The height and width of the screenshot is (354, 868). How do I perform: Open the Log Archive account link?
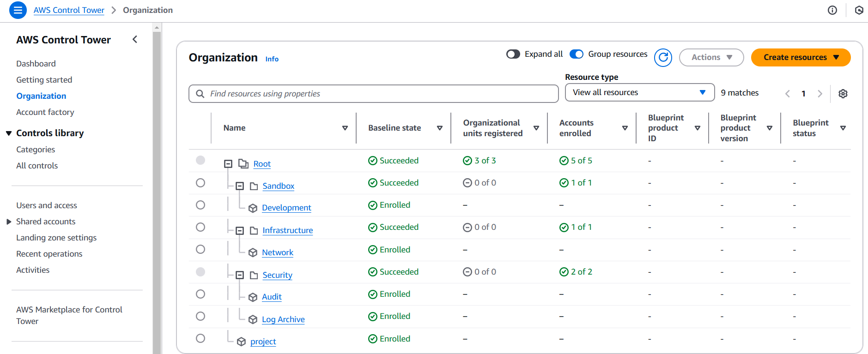(283, 319)
